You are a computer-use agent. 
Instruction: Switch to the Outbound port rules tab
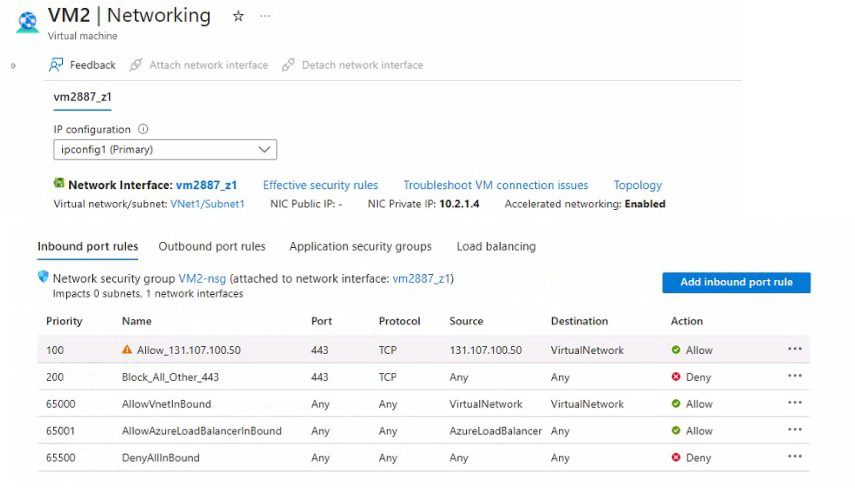tap(212, 246)
